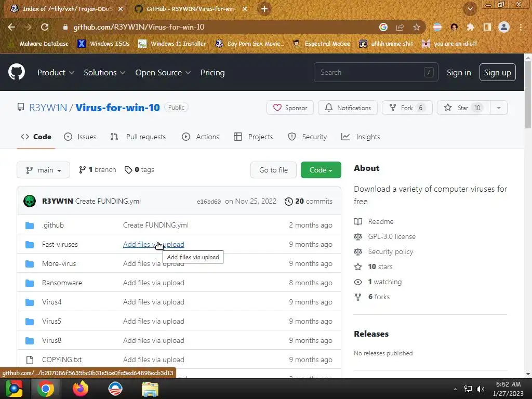Screen dimensions: 532x399
Task: Open the 0 tags link
Action: click(139, 170)
